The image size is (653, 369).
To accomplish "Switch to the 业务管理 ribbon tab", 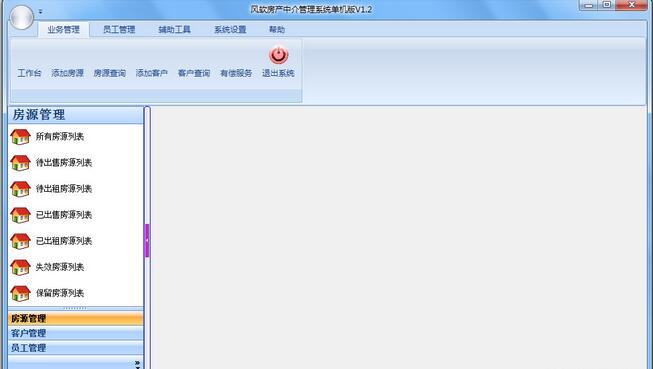I will click(x=63, y=30).
